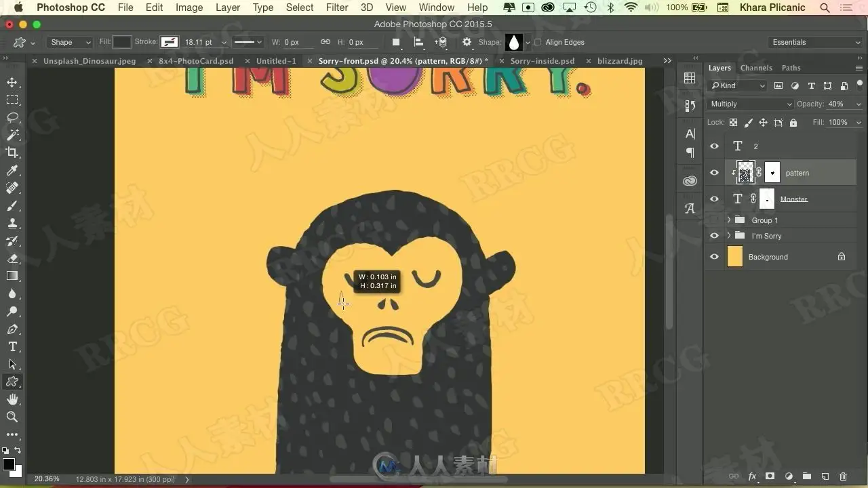Delete layer with trash icon
868x488 pixels.
click(844, 476)
